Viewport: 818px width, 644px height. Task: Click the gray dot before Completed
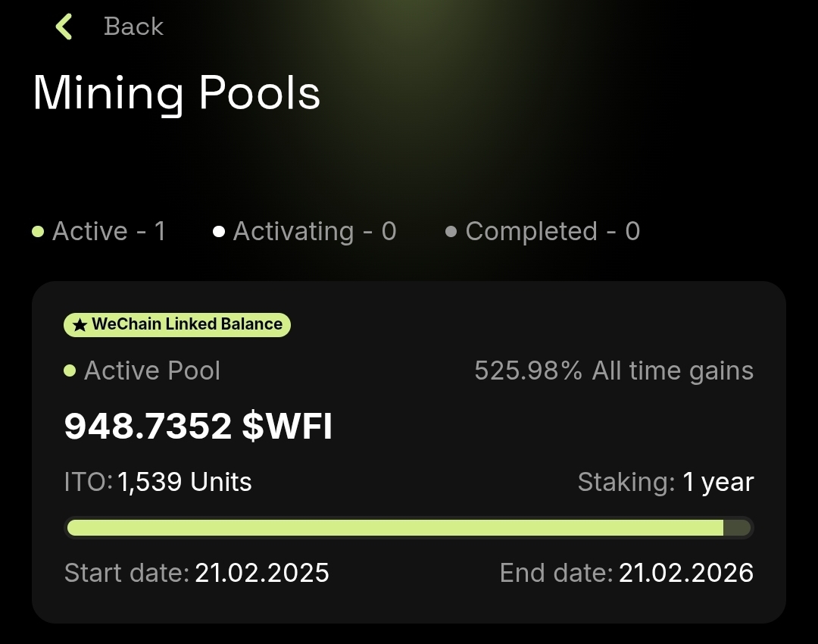coord(451,232)
